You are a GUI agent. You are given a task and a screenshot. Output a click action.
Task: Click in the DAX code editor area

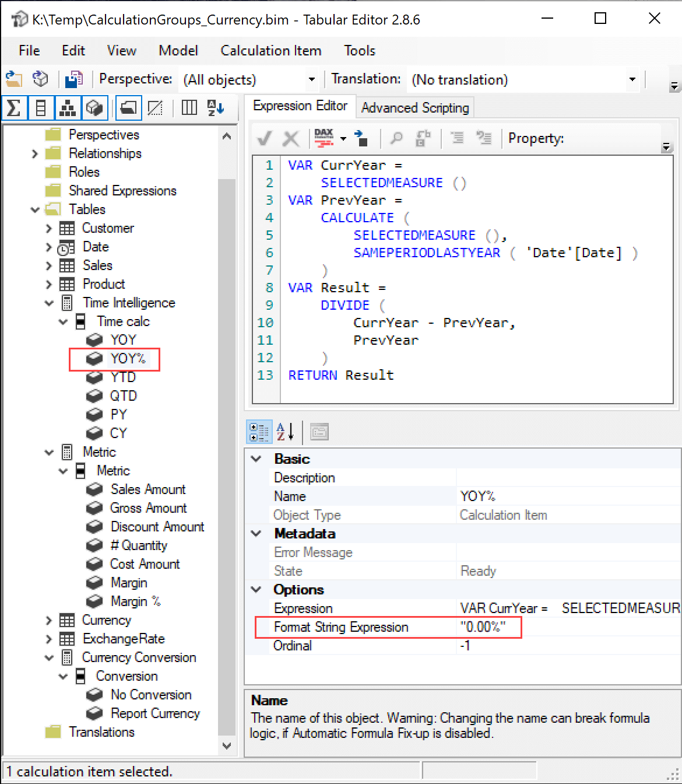click(476, 279)
